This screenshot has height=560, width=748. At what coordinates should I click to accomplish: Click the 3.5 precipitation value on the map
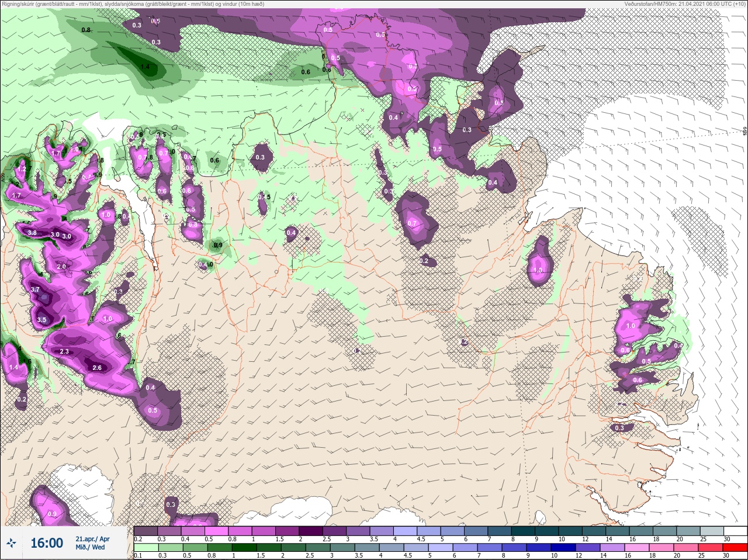click(41, 320)
